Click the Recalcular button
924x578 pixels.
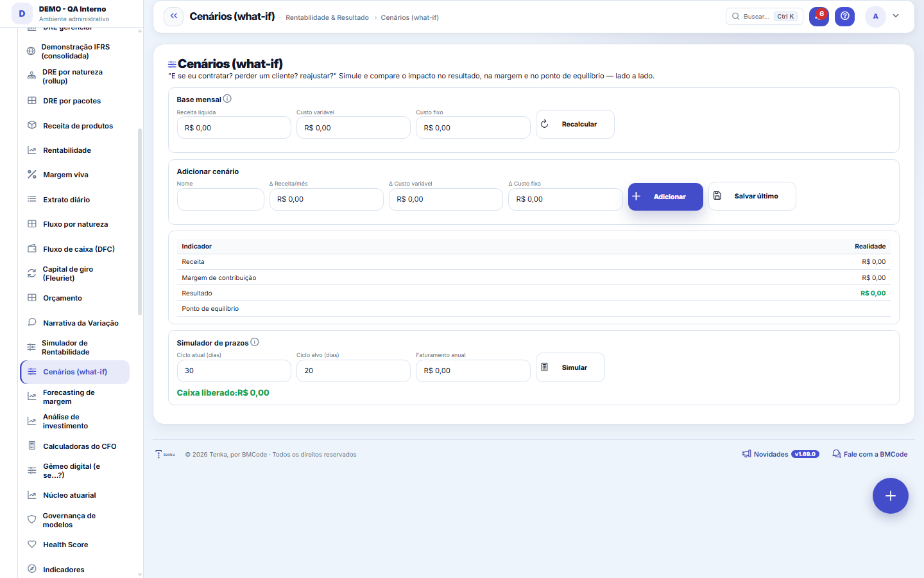tap(575, 124)
